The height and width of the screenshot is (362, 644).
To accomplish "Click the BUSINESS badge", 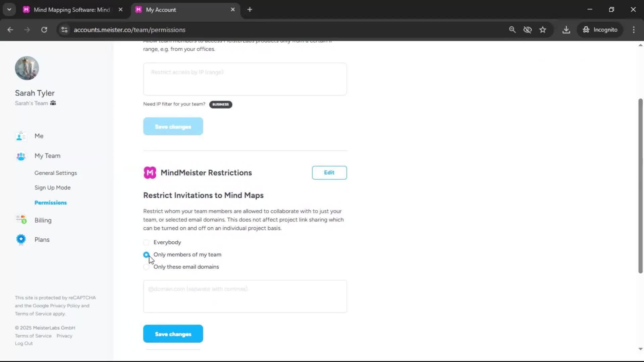I will [220, 104].
